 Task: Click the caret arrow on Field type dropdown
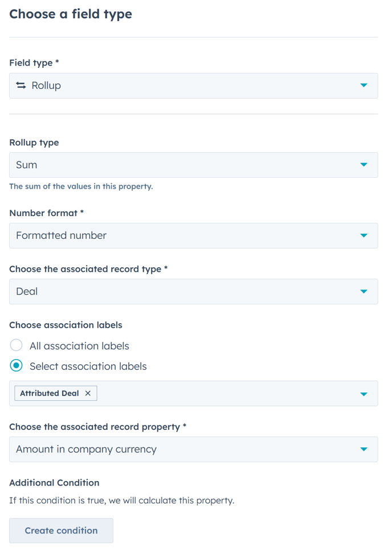point(364,85)
